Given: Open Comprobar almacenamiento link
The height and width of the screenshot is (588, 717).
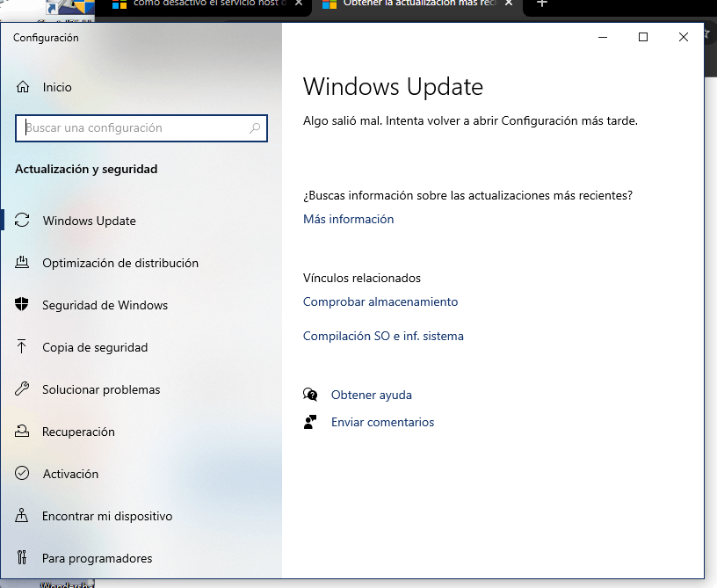Looking at the screenshot, I should (380, 301).
